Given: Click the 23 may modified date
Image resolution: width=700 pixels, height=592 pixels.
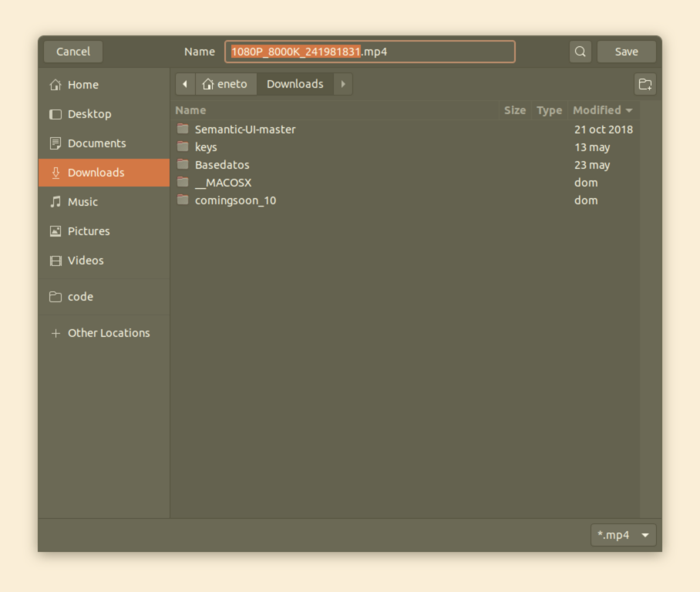Looking at the screenshot, I should (x=592, y=165).
